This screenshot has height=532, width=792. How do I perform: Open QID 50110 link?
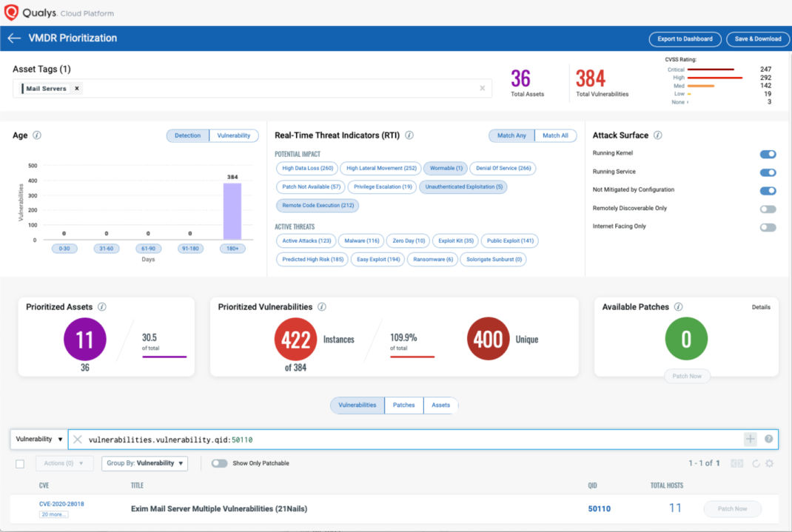click(599, 509)
